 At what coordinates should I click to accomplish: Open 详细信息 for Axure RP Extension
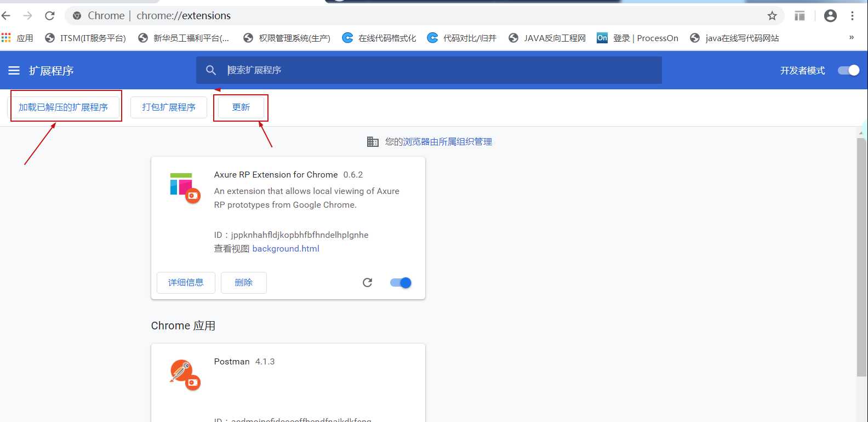coord(186,283)
